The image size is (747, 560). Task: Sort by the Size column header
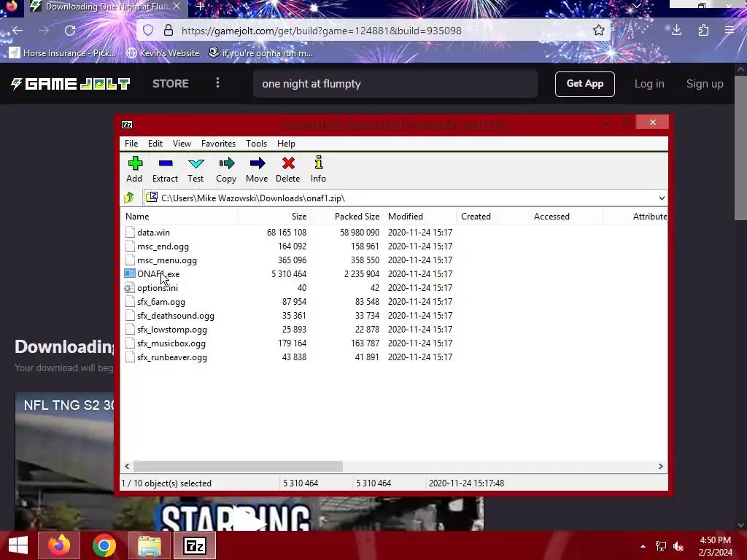(274, 216)
